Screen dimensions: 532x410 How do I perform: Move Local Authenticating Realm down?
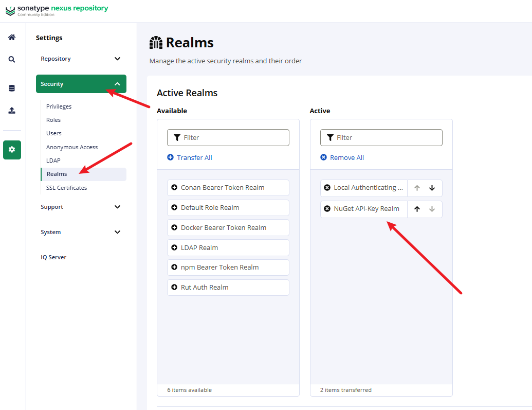point(432,188)
